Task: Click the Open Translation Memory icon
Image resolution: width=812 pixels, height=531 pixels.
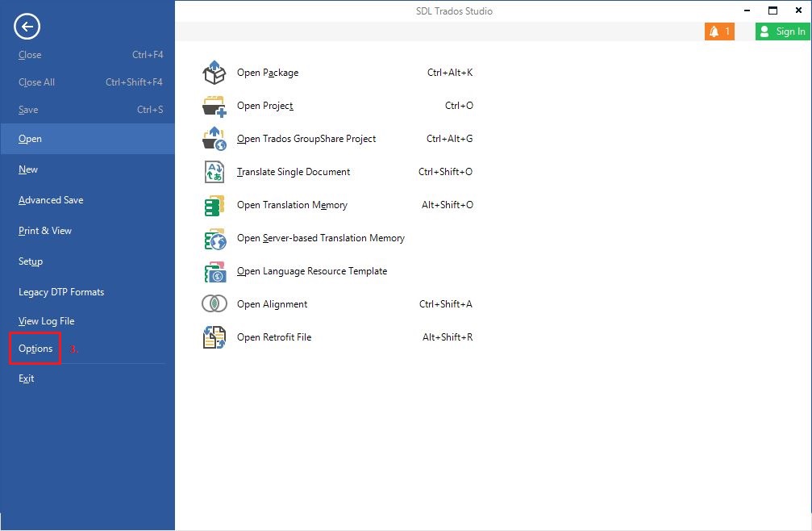Action: [x=214, y=205]
